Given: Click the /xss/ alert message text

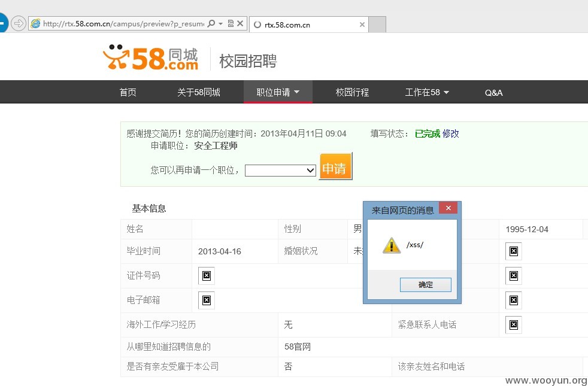Looking at the screenshot, I should click(x=415, y=245).
